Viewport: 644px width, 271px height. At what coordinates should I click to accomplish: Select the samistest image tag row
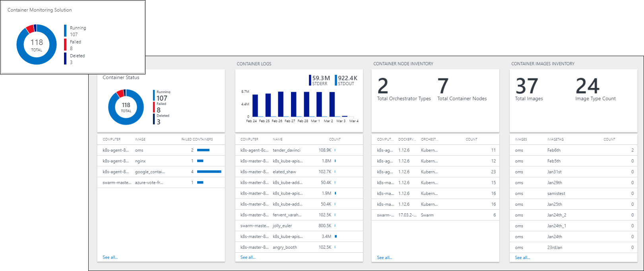tap(573, 193)
